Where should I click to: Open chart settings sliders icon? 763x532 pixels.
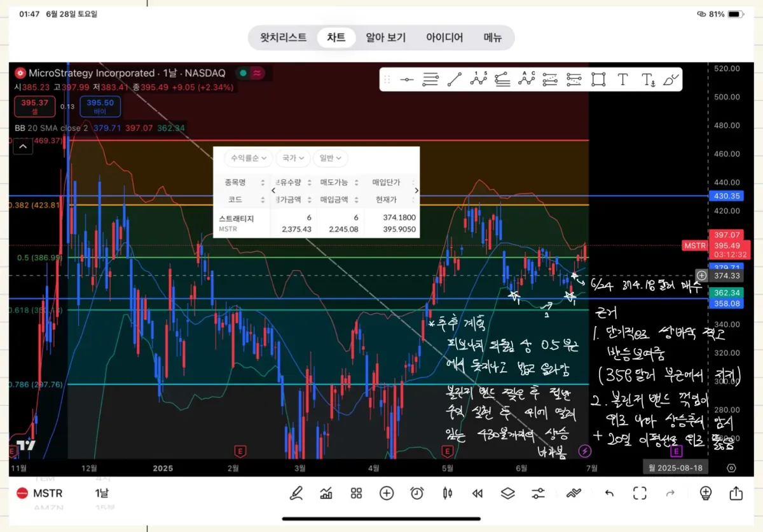(538, 493)
